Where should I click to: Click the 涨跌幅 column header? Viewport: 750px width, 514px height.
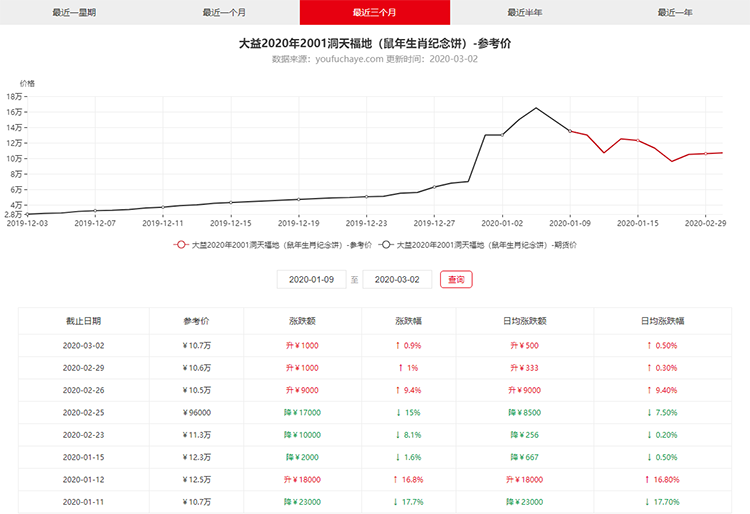pyautogui.click(x=408, y=321)
